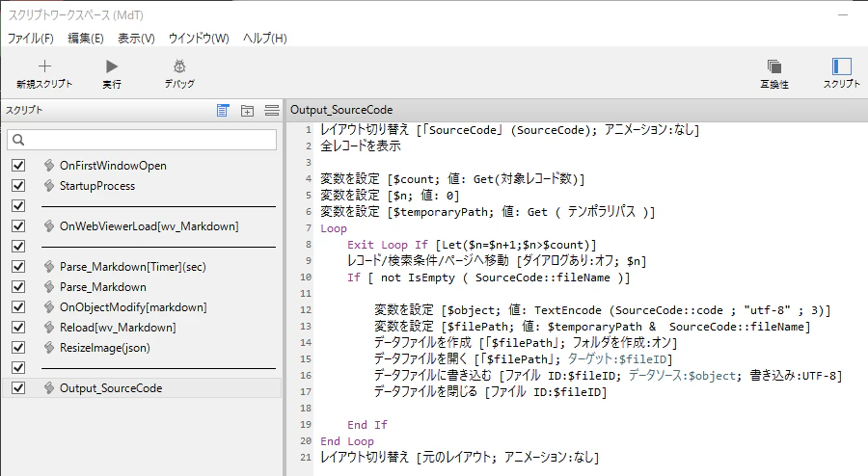Open the デバッグ bug icon
The width and height of the screenshot is (868, 476).
point(179,66)
